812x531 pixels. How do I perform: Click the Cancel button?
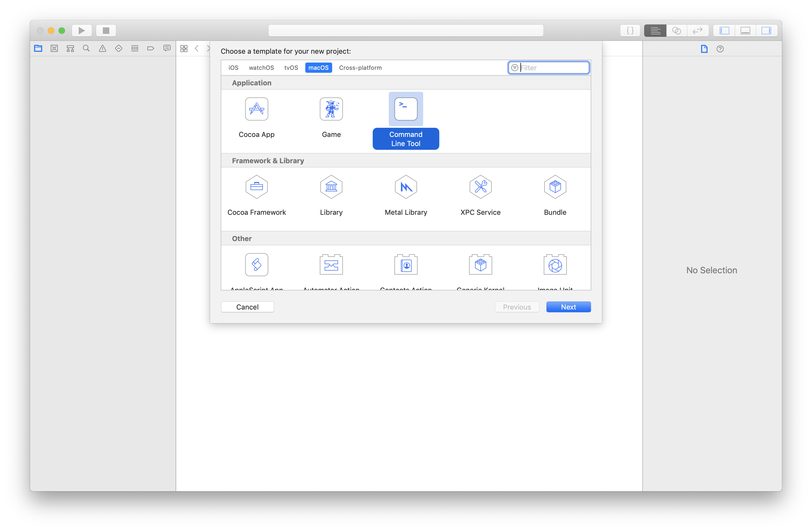tap(247, 307)
